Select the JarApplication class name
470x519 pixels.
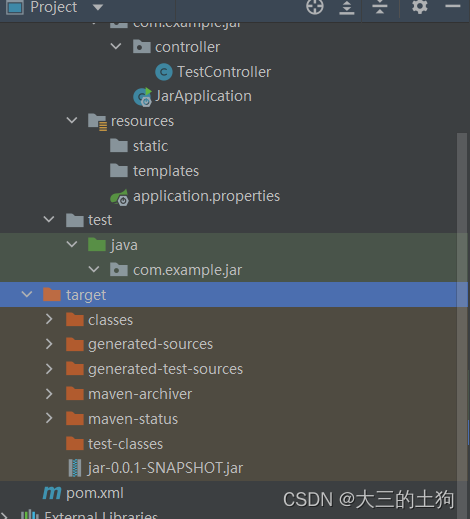[x=203, y=96]
